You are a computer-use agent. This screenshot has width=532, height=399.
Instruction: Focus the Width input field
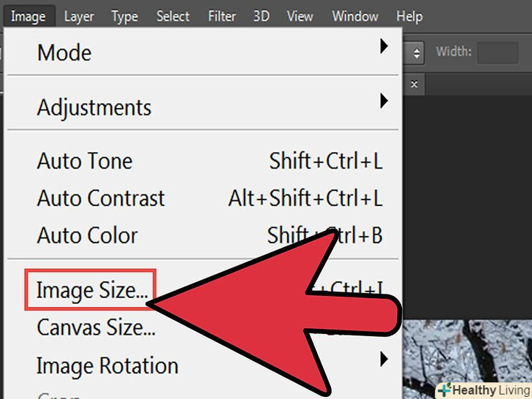click(x=497, y=53)
